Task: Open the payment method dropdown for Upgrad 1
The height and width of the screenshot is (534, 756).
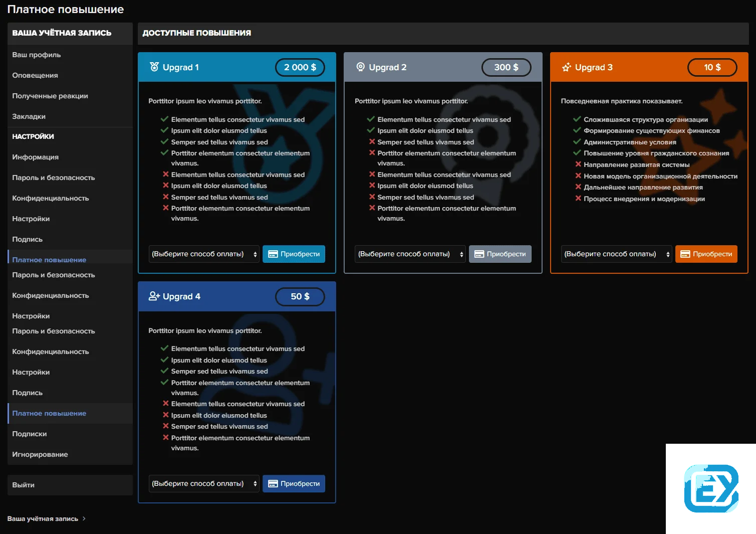Action: click(203, 254)
